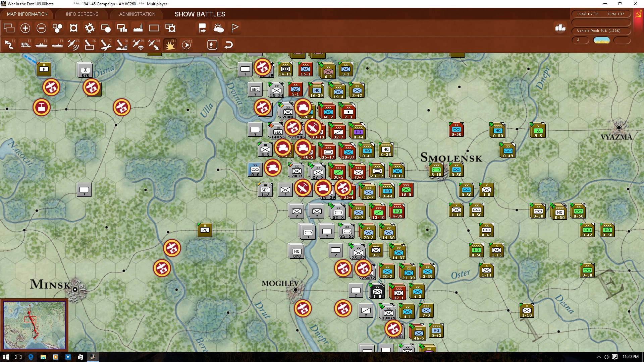Select the PC unit counter
This screenshot has height=362, width=644.
click(205, 230)
